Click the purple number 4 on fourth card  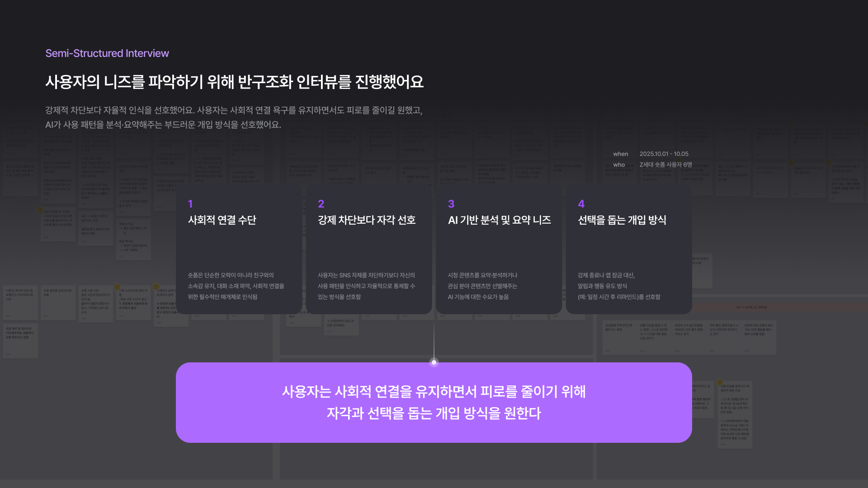click(x=581, y=204)
